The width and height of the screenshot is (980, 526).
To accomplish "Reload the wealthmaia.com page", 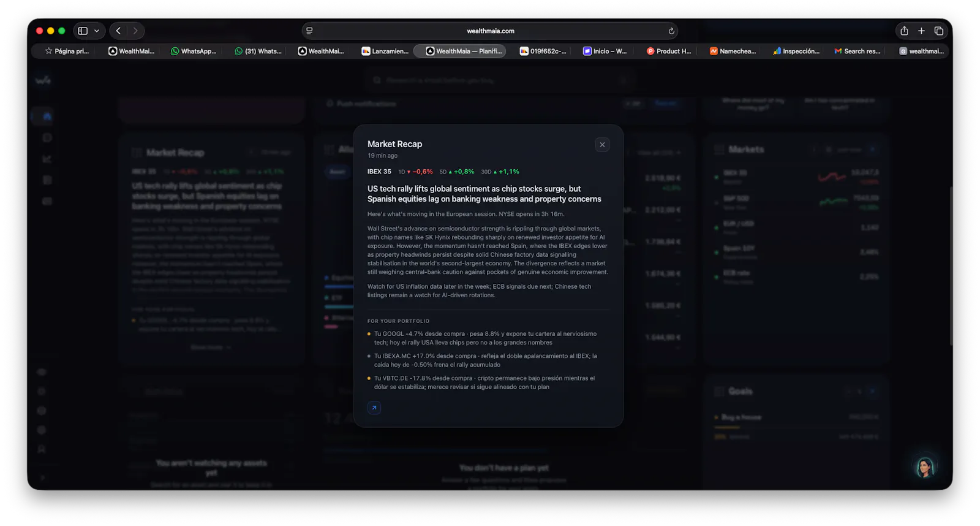I will point(671,31).
